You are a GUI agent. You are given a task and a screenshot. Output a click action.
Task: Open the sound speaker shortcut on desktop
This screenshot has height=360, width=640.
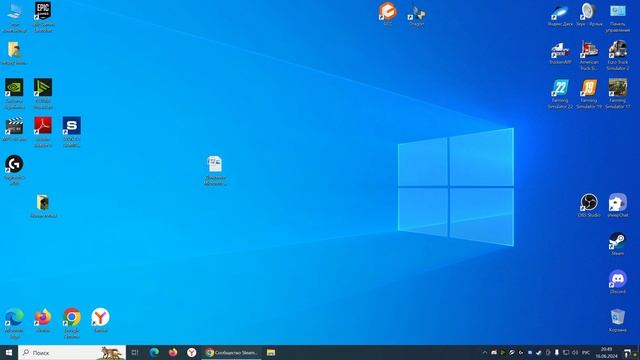click(x=589, y=15)
